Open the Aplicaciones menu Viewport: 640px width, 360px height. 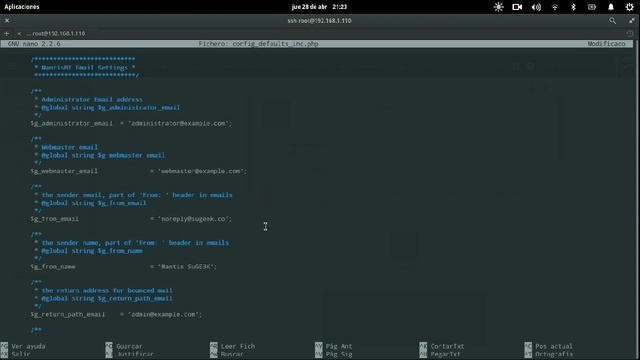tap(22, 7)
